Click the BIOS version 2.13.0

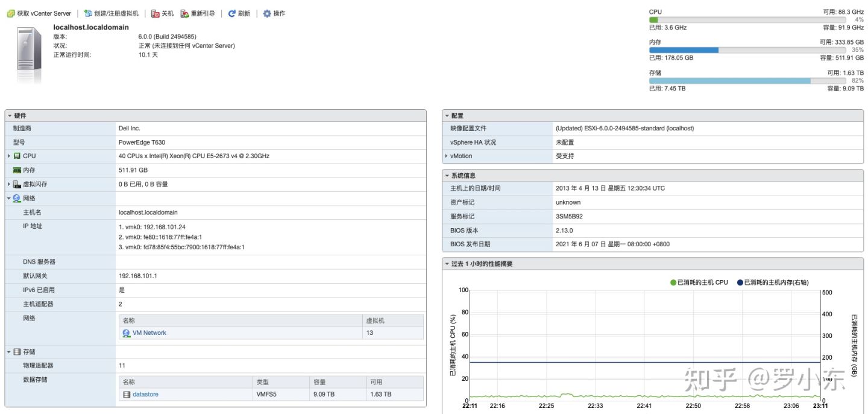coord(564,231)
